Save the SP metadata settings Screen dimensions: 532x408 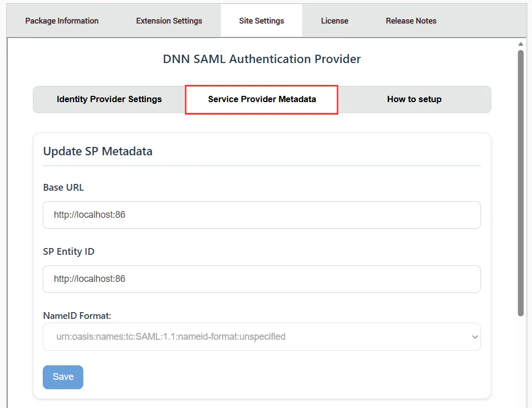coord(63,377)
